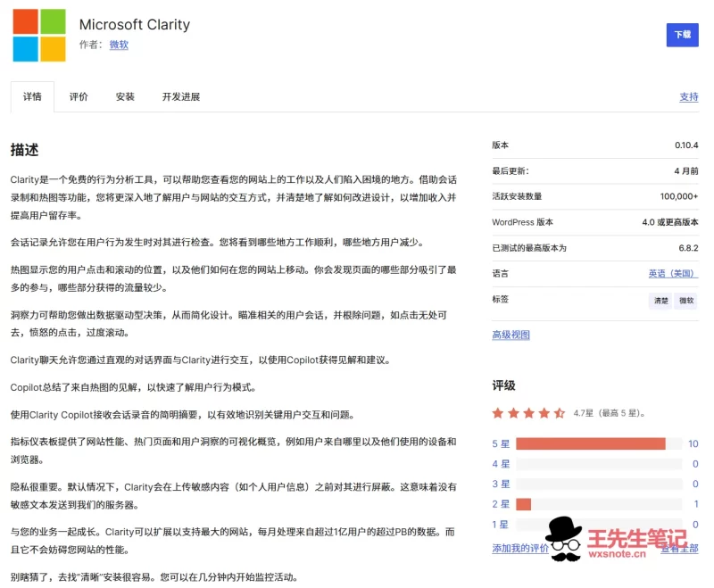Click the third rating star icon

point(528,413)
